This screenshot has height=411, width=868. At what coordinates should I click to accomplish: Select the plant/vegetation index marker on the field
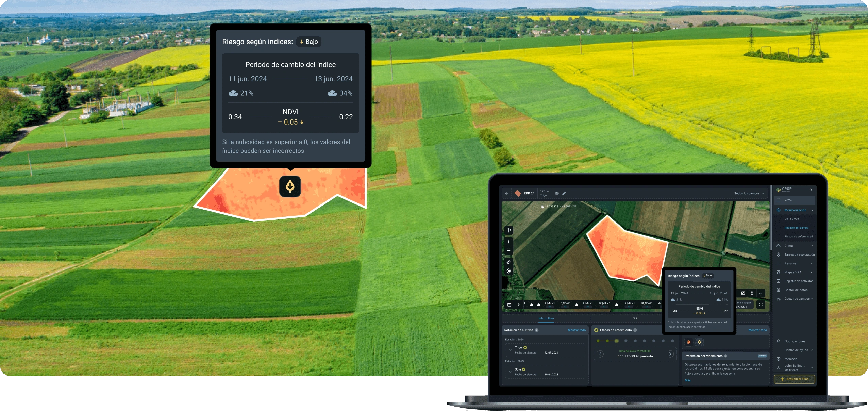289,186
